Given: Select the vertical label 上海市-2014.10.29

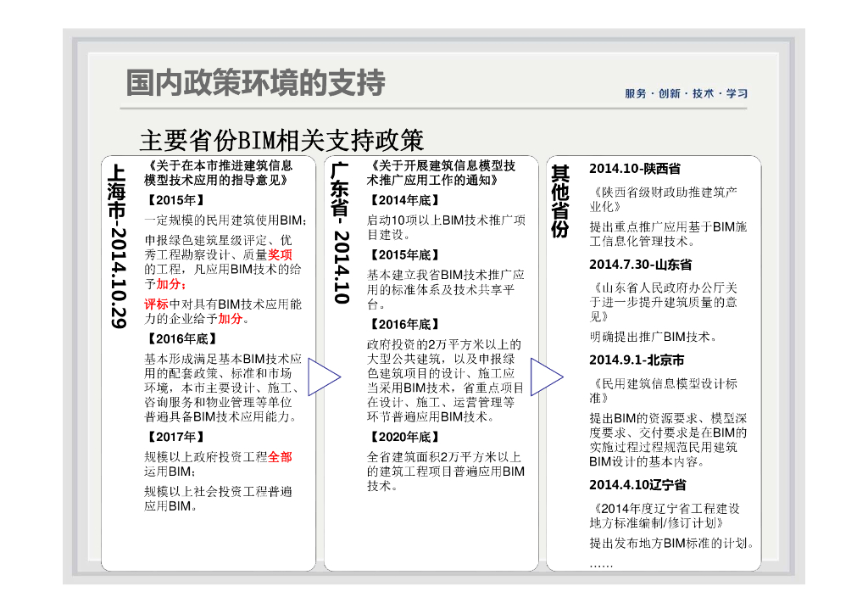Looking at the screenshot, I should (x=117, y=245).
